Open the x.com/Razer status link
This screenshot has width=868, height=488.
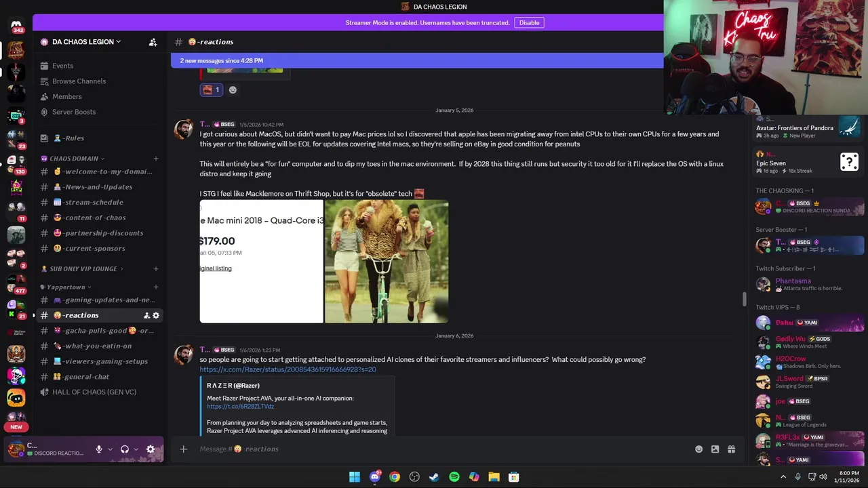pos(288,369)
